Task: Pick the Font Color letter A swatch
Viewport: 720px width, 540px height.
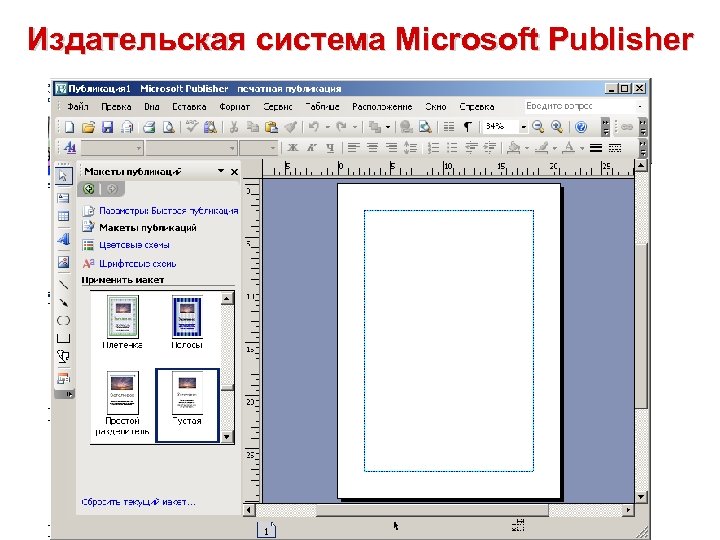Action: [569, 148]
